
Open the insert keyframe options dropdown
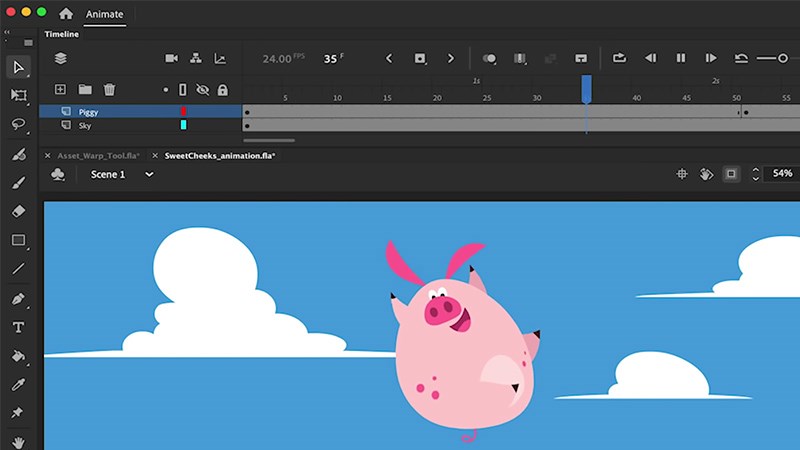pos(490,59)
